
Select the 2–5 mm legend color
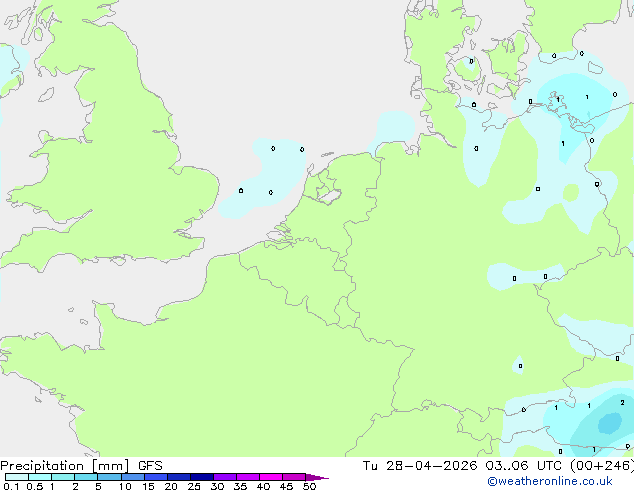[x=86, y=477]
